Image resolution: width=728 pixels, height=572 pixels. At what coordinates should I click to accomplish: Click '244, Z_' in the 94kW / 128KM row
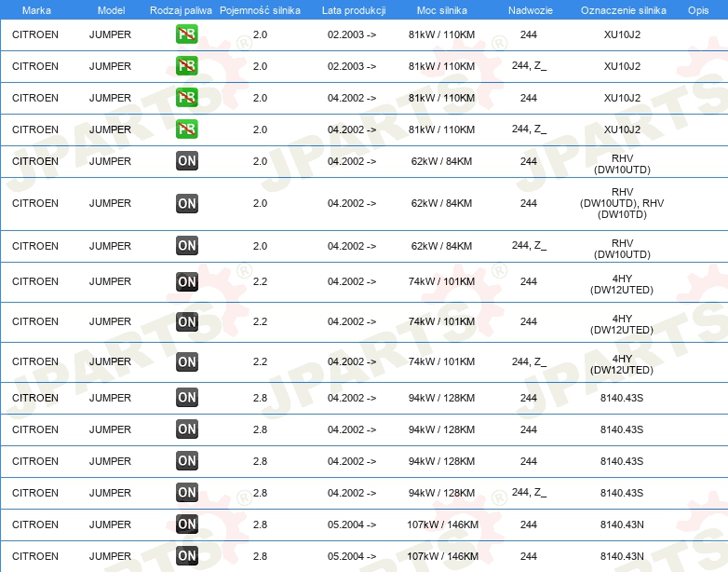click(x=529, y=492)
